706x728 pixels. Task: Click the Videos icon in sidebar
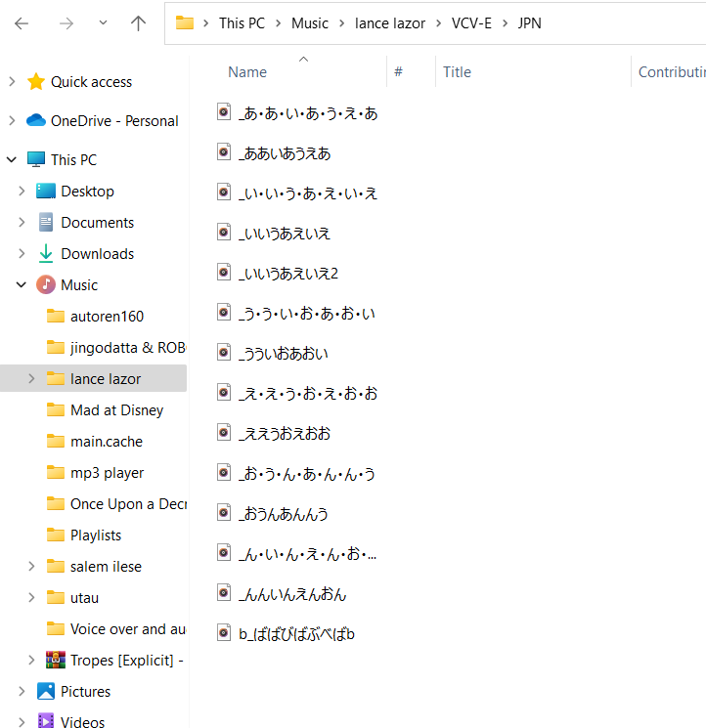(x=46, y=721)
